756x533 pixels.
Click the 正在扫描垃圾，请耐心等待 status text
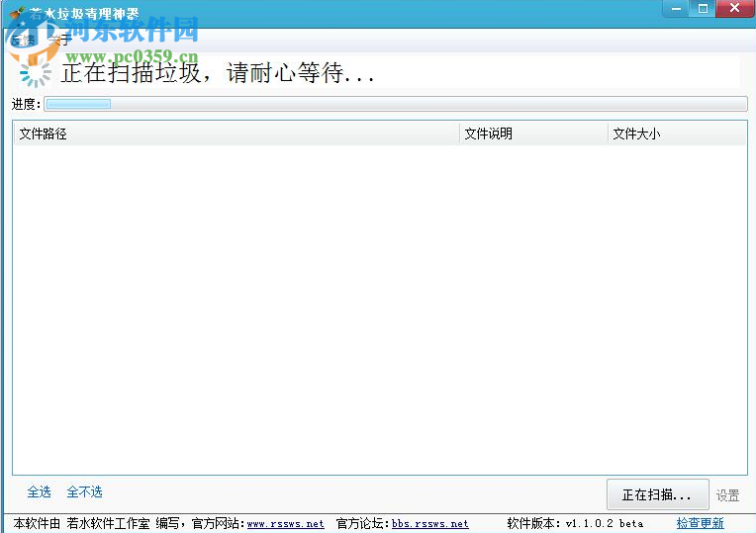tap(218, 73)
